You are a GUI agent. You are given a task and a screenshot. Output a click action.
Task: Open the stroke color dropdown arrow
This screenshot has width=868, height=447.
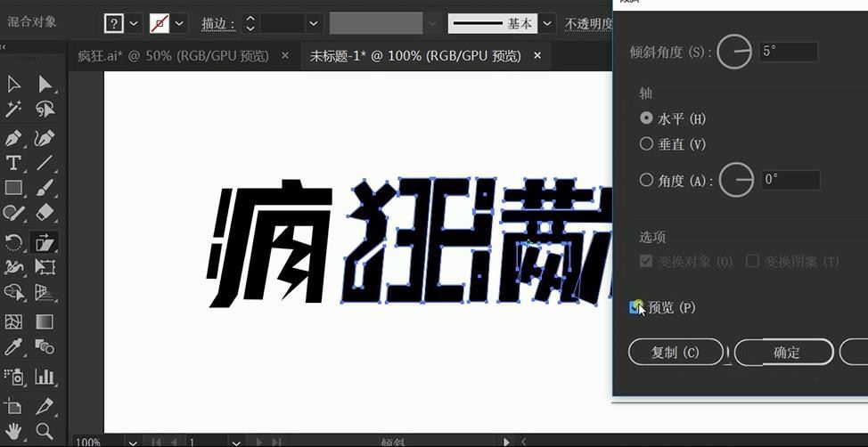[x=179, y=23]
